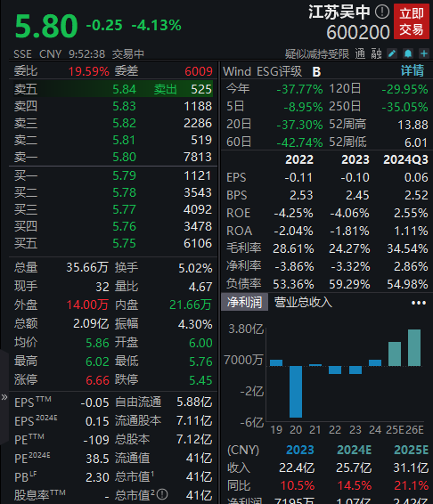Click the 25E forecast bar in chart

click(x=395, y=354)
